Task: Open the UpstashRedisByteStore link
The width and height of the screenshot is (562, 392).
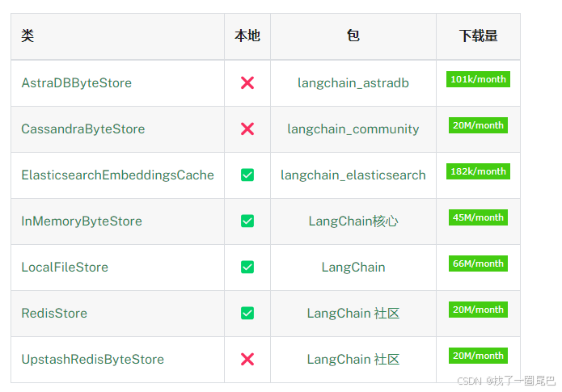Action: 92,360
